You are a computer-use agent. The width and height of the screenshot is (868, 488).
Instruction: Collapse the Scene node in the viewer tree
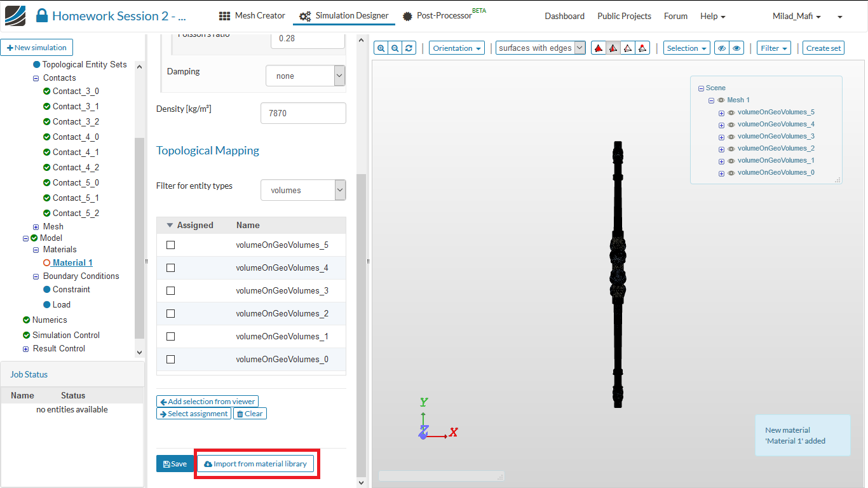tap(701, 89)
